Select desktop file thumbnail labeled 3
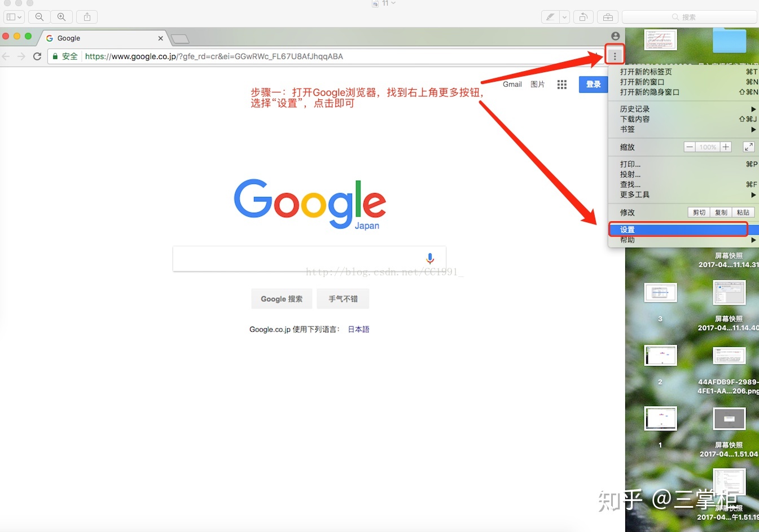 coord(660,293)
